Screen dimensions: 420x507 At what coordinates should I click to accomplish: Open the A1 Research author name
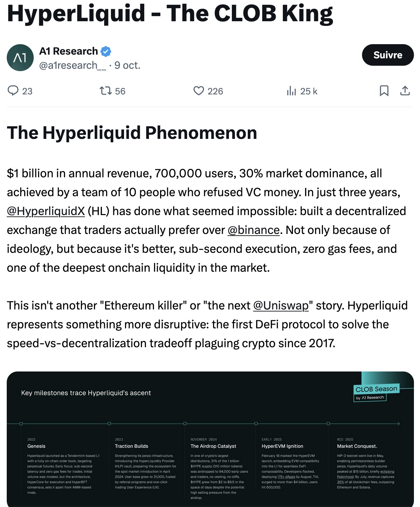pyautogui.click(x=68, y=51)
